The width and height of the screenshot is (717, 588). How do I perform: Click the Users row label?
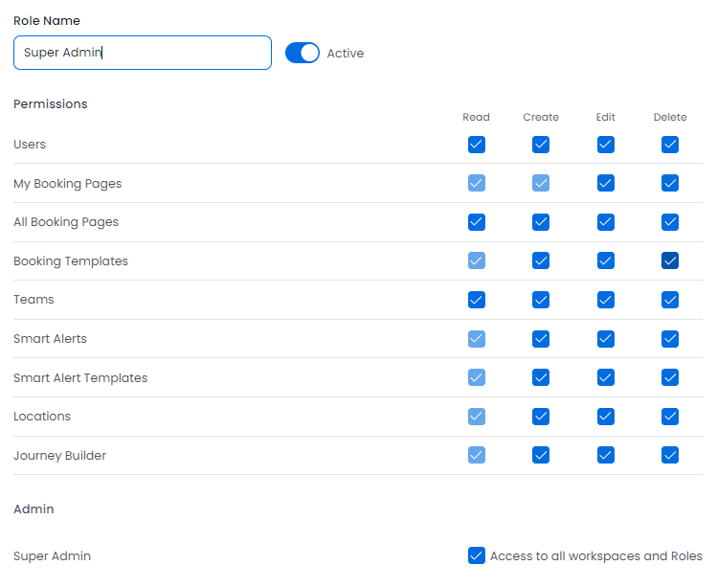pos(30,145)
